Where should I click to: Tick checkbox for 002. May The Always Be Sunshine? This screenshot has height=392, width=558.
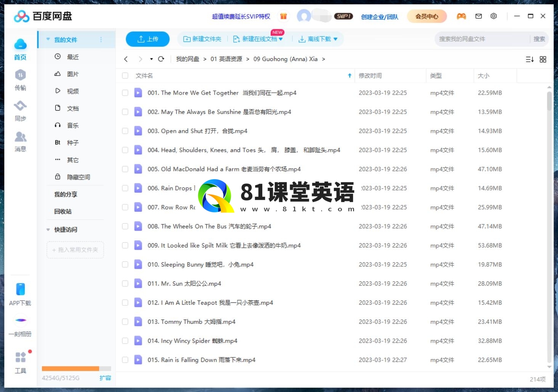[x=125, y=112]
